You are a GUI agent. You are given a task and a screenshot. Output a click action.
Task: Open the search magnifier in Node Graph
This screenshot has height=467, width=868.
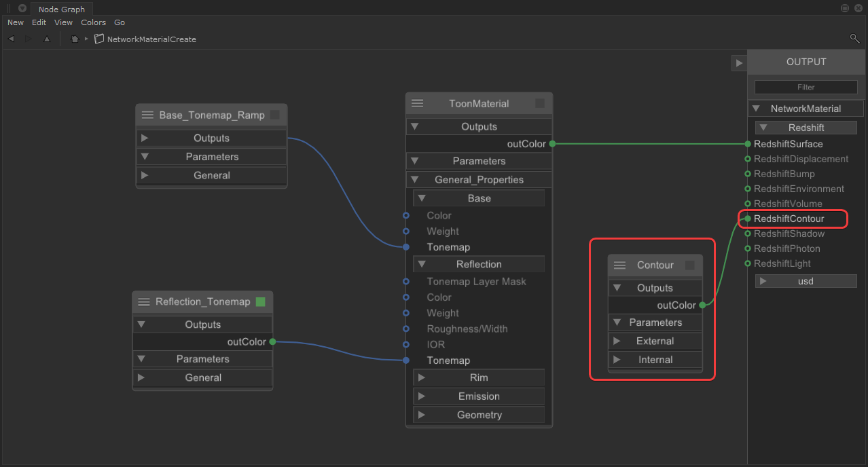pyautogui.click(x=854, y=39)
